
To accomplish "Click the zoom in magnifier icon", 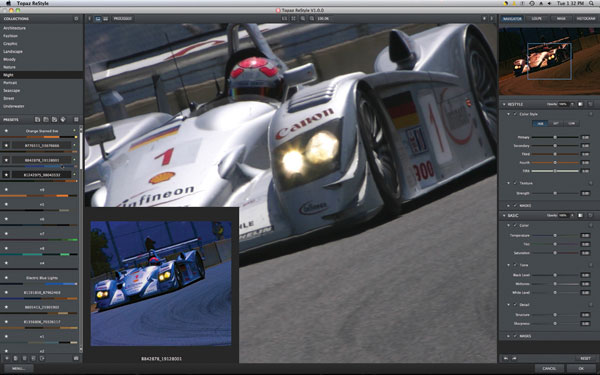I will [x=303, y=18].
